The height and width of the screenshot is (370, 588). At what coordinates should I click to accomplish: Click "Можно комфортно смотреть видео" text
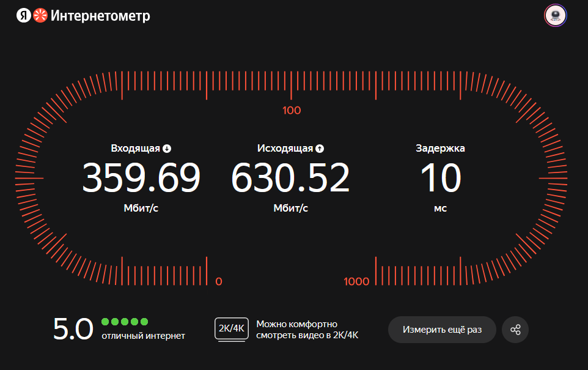tap(307, 330)
